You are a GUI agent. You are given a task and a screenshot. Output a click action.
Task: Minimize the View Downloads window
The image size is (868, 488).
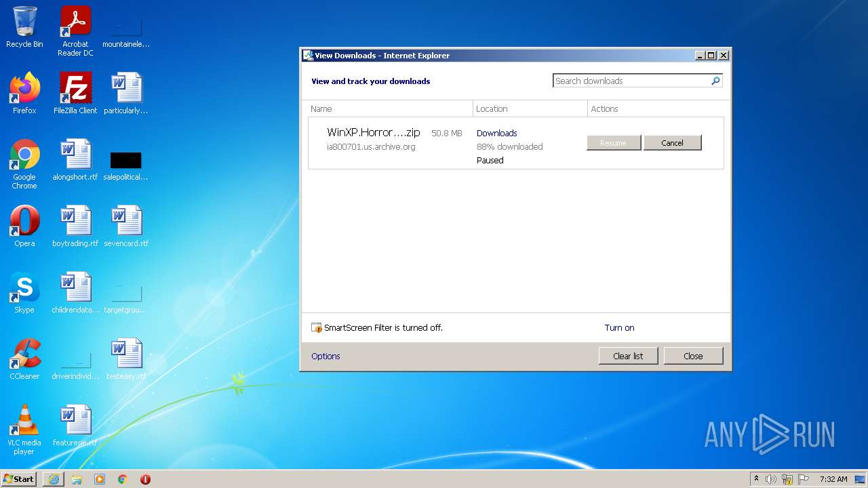click(x=700, y=56)
